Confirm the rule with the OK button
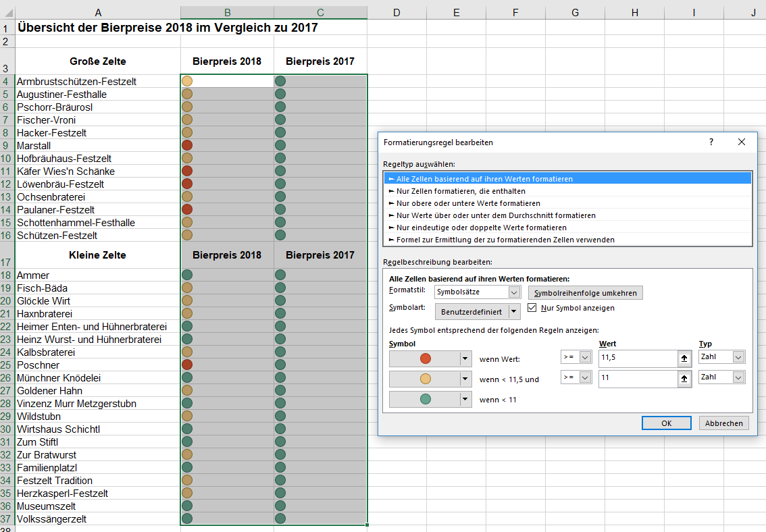Screen dimensions: 766x532 [666, 423]
